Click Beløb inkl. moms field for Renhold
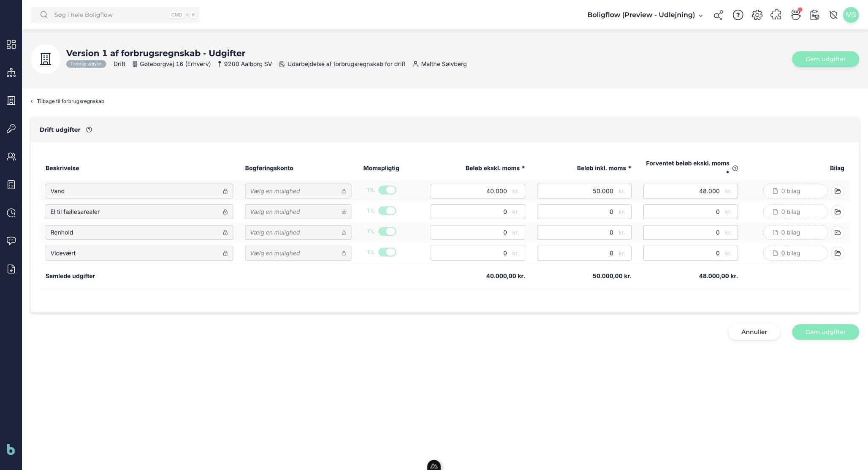Image resolution: width=868 pixels, height=470 pixels. coord(584,232)
